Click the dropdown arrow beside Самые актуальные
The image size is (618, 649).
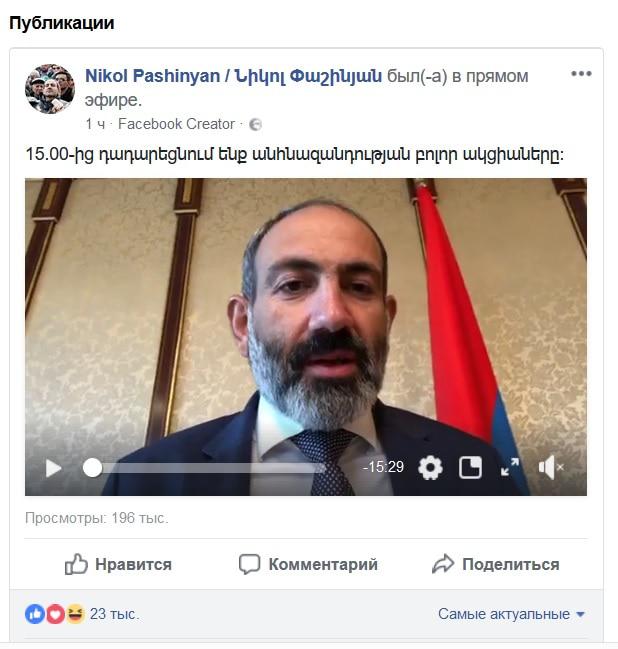coord(580,615)
